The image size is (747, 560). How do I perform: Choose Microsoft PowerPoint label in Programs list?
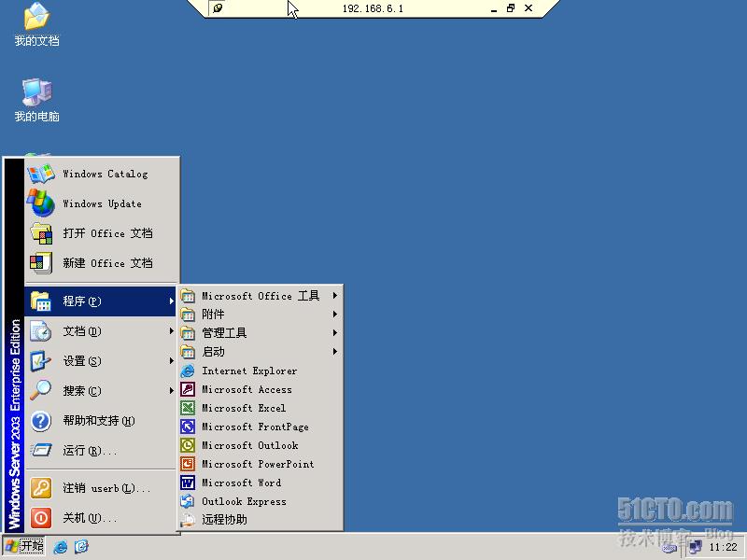pyautogui.click(x=258, y=464)
